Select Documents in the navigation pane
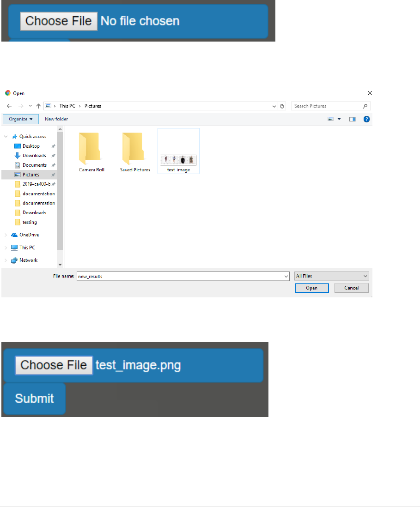Screen dimensions: 420x507 [35, 165]
